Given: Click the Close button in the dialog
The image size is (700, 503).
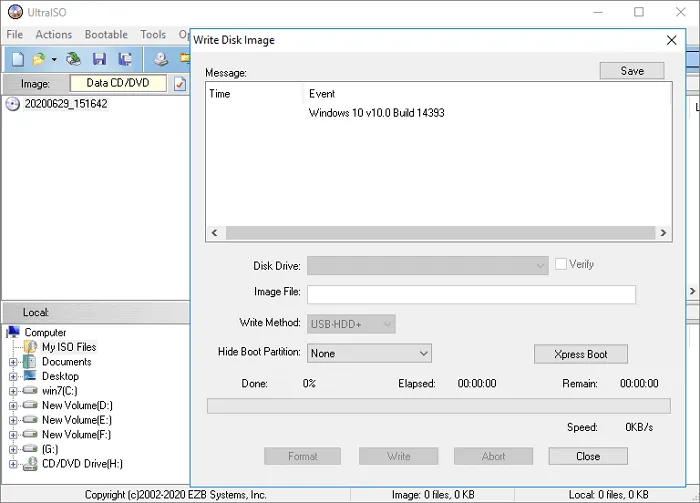Looking at the screenshot, I should [588, 456].
